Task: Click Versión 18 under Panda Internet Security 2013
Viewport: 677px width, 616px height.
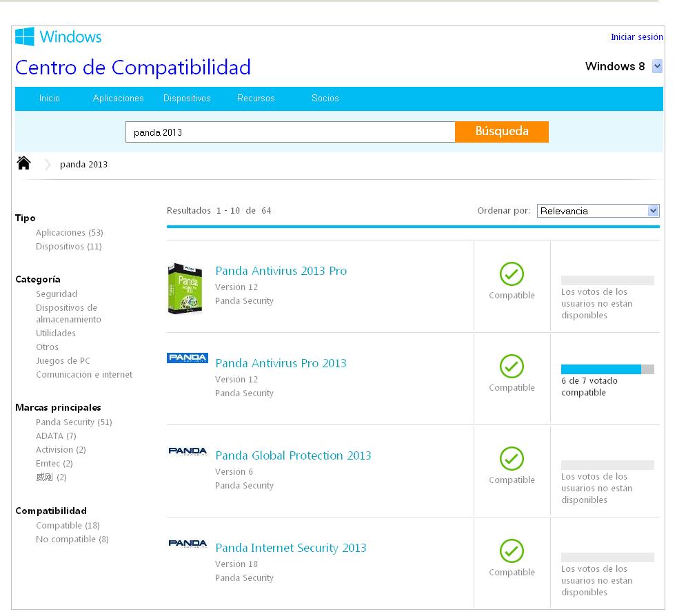Action: [236, 564]
